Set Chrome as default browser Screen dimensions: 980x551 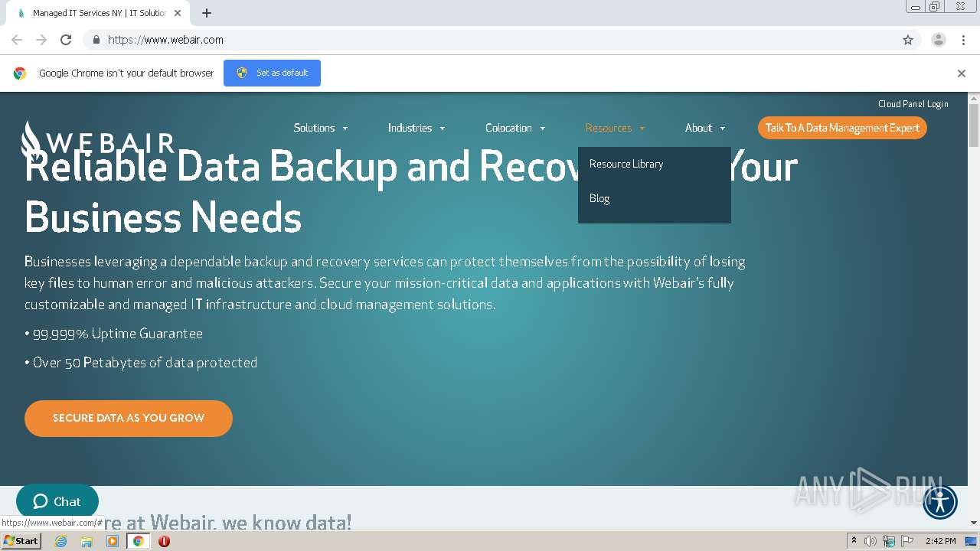272,73
